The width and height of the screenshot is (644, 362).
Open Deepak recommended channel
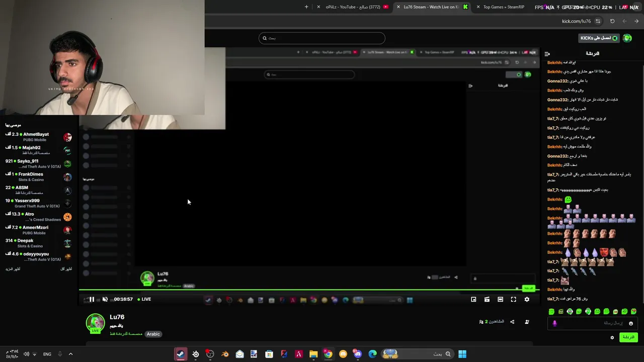(x=39, y=243)
